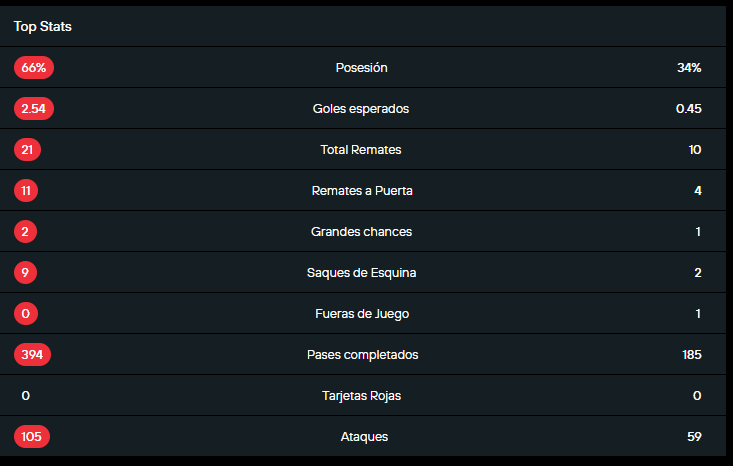This screenshot has height=466, width=733.
Task: Click the Tarjetas Rojas label
Action: point(361,396)
